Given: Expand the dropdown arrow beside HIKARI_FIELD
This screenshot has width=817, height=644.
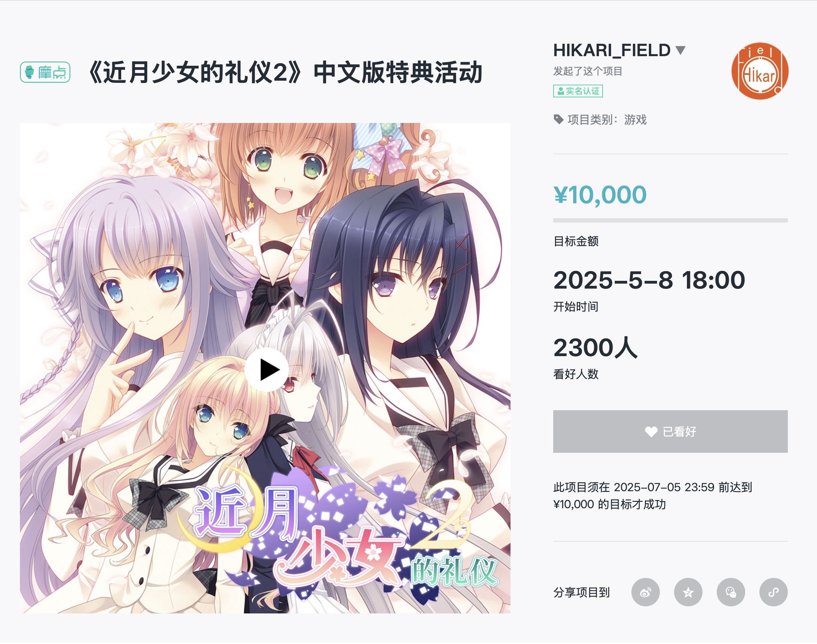Looking at the screenshot, I should (x=680, y=50).
